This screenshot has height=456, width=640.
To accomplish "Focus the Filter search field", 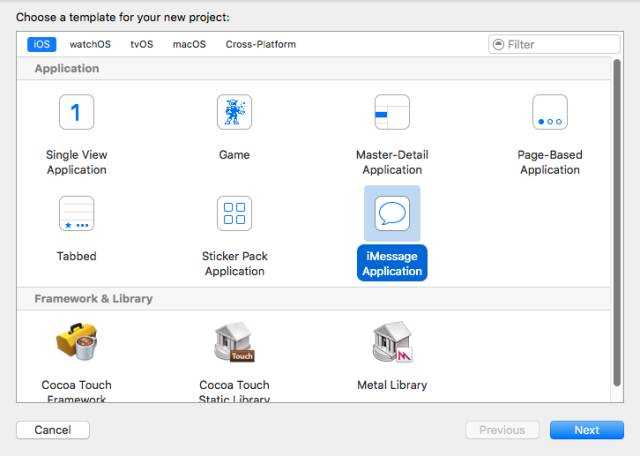I will (560, 44).
